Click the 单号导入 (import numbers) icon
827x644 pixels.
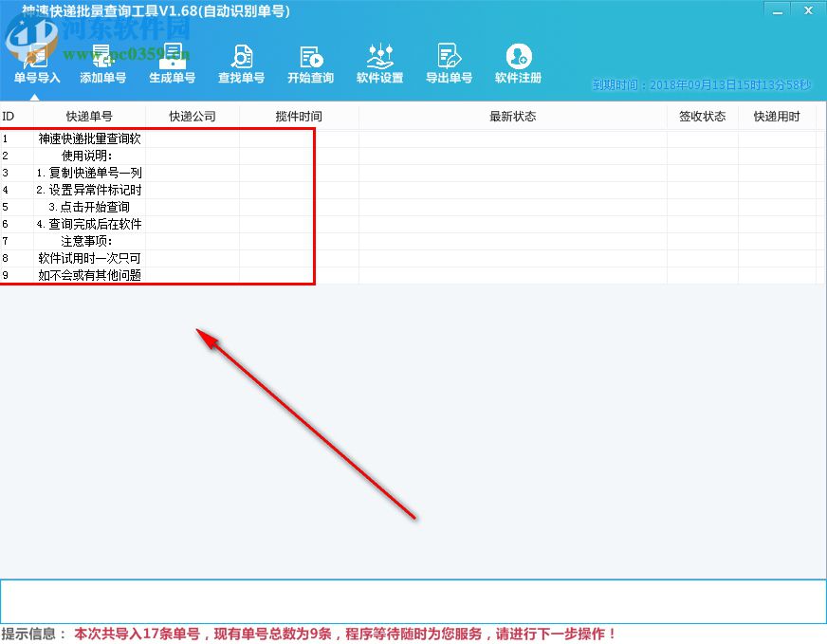coord(35,62)
